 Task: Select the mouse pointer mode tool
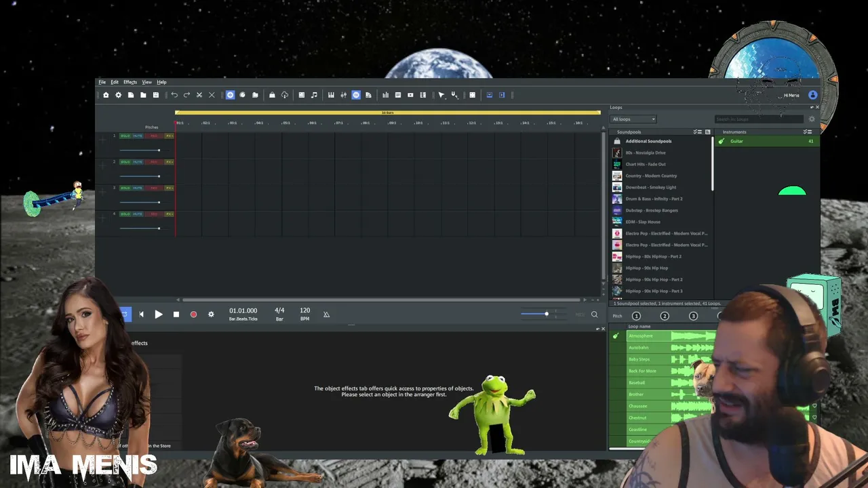(x=441, y=95)
